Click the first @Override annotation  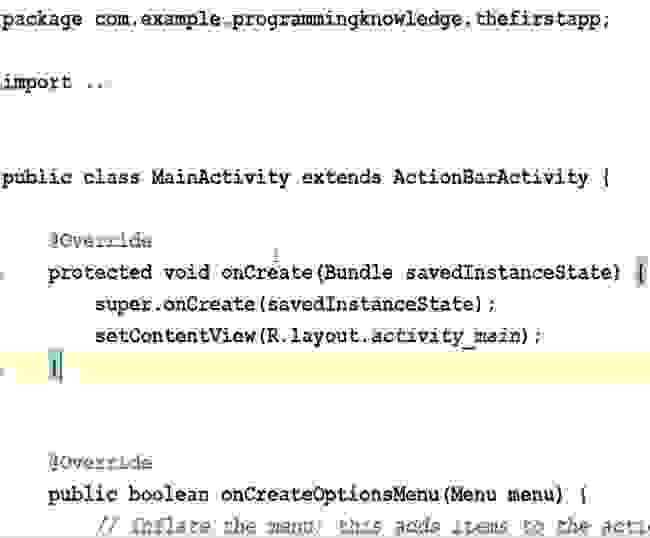click(100, 240)
